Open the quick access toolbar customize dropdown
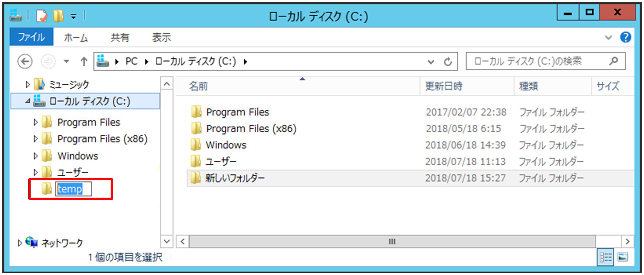This screenshot has width=644, height=275. coord(74,17)
